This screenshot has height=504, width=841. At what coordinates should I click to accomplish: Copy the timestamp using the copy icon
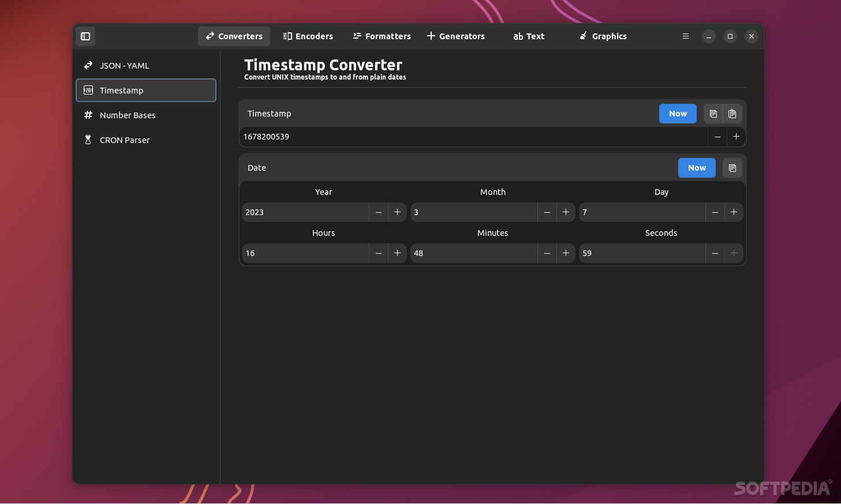713,114
